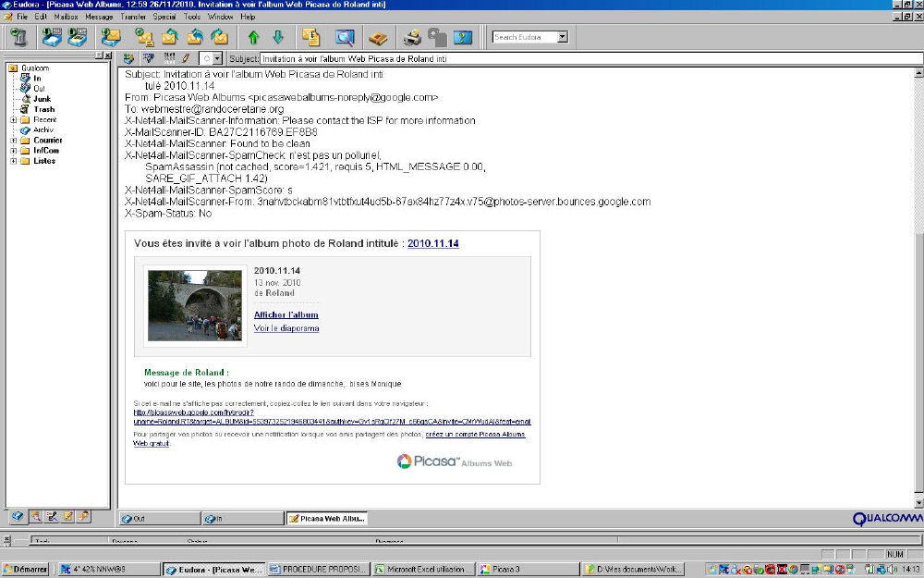
Task: Click the Reply All toolbar icon
Action: click(x=195, y=37)
